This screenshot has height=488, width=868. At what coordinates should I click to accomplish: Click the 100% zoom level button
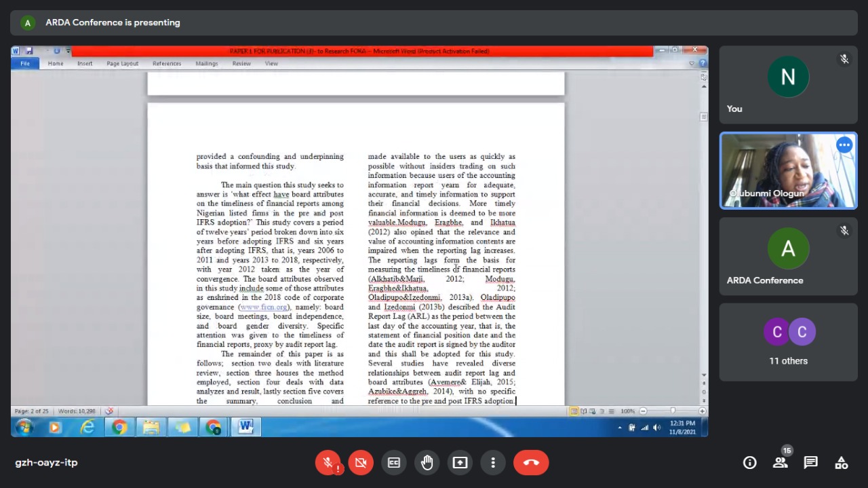(x=628, y=411)
